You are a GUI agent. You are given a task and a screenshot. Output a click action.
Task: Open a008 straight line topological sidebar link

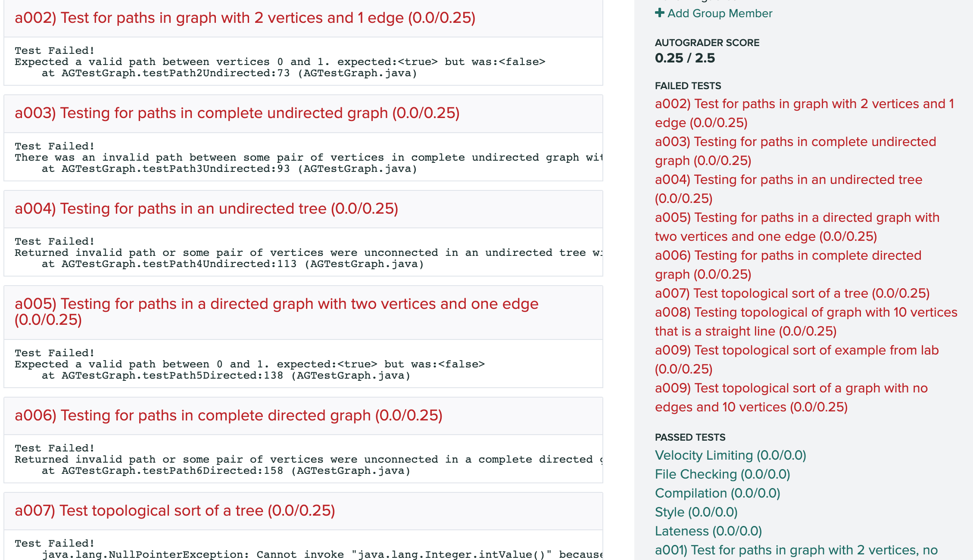[806, 313]
